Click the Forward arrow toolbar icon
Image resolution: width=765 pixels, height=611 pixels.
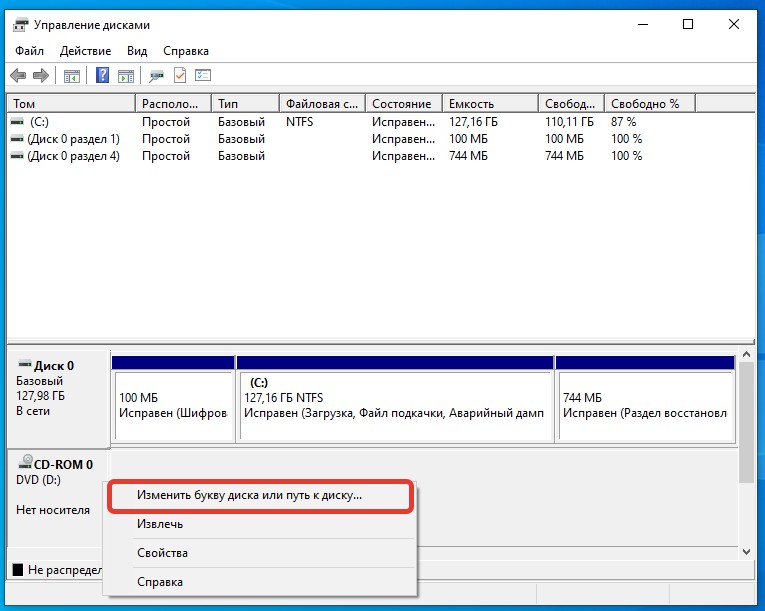[x=40, y=76]
